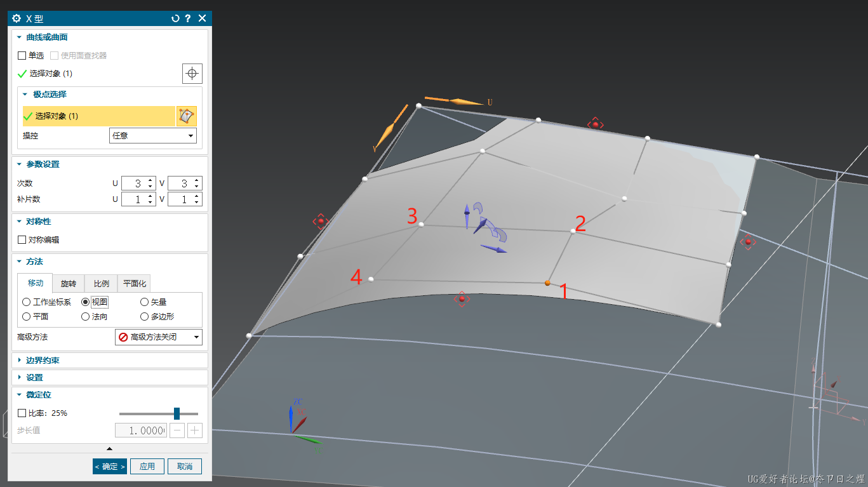
Task: Click the 步长值 input field
Action: [x=140, y=430]
